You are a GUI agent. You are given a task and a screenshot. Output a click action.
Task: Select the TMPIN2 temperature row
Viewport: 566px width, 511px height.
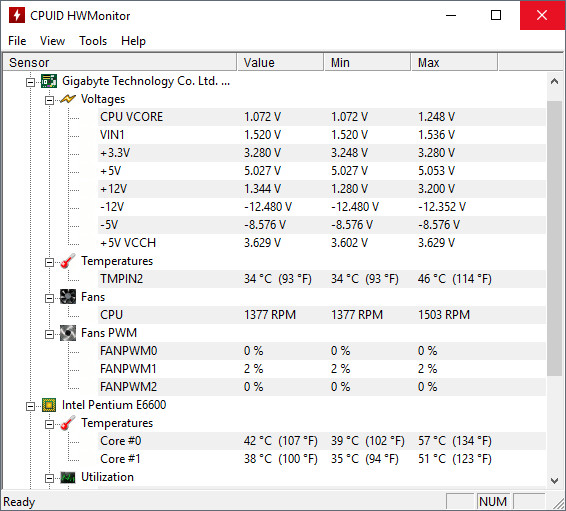(322, 279)
